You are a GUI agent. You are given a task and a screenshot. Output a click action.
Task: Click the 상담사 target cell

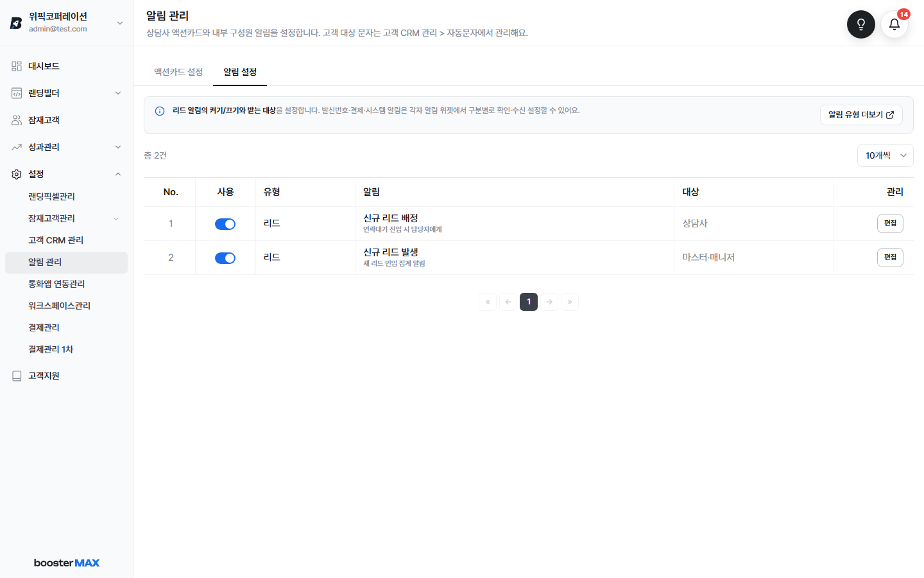[695, 223]
